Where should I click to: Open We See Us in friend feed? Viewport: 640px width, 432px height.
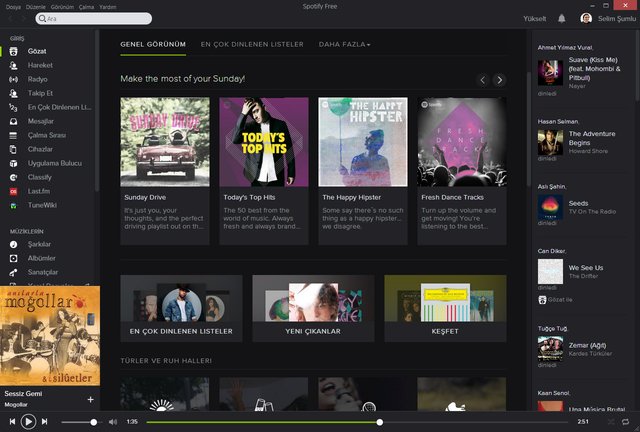point(586,268)
